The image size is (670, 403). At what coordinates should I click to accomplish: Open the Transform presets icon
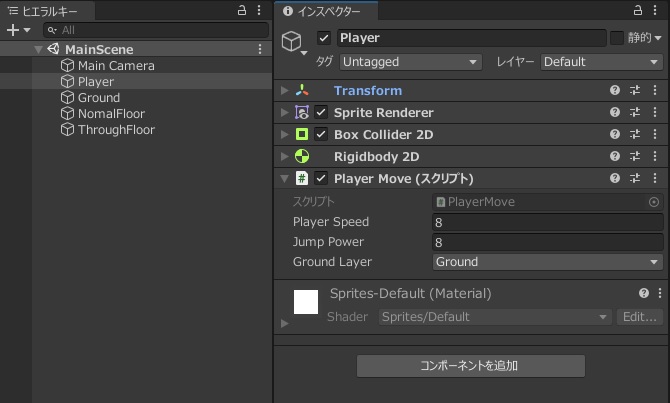[635, 90]
